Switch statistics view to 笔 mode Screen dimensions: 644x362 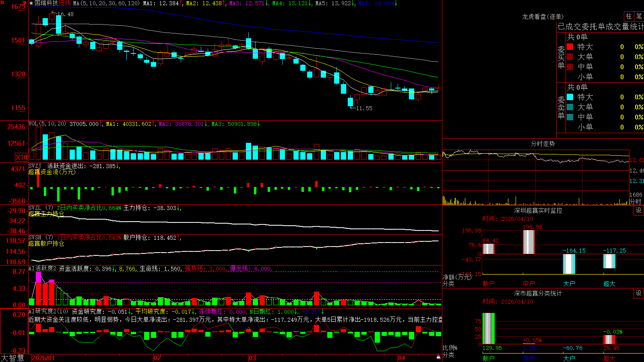[x=639, y=16]
